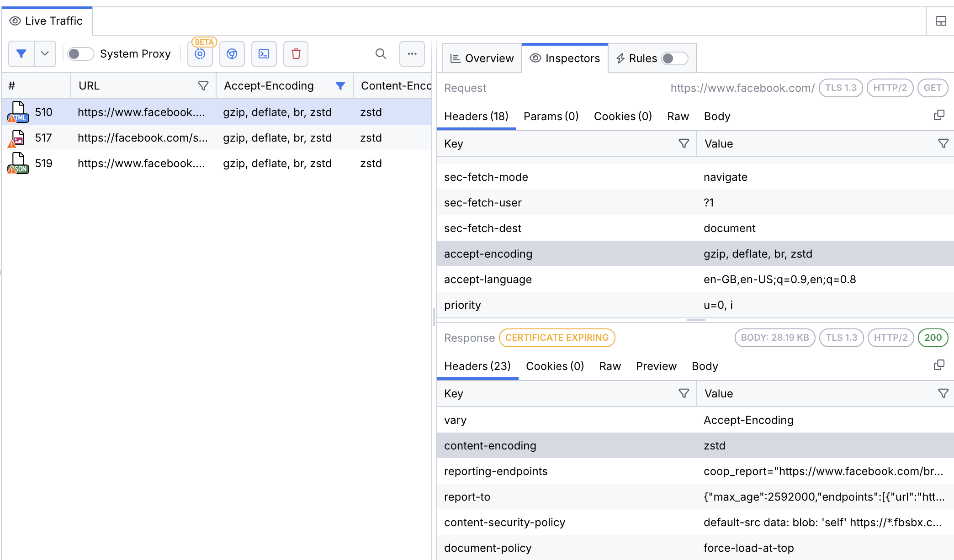Screen dimensions: 954x560
Task: Toggle the Rules switch on
Action: (675, 58)
